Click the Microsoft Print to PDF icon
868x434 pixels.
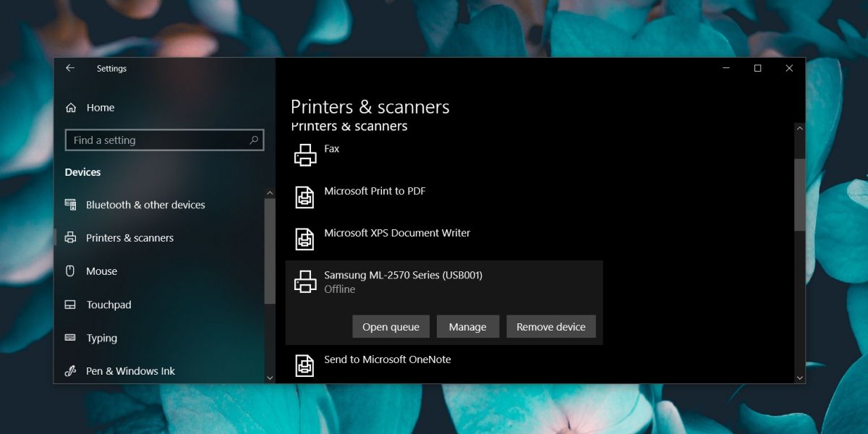coord(305,197)
